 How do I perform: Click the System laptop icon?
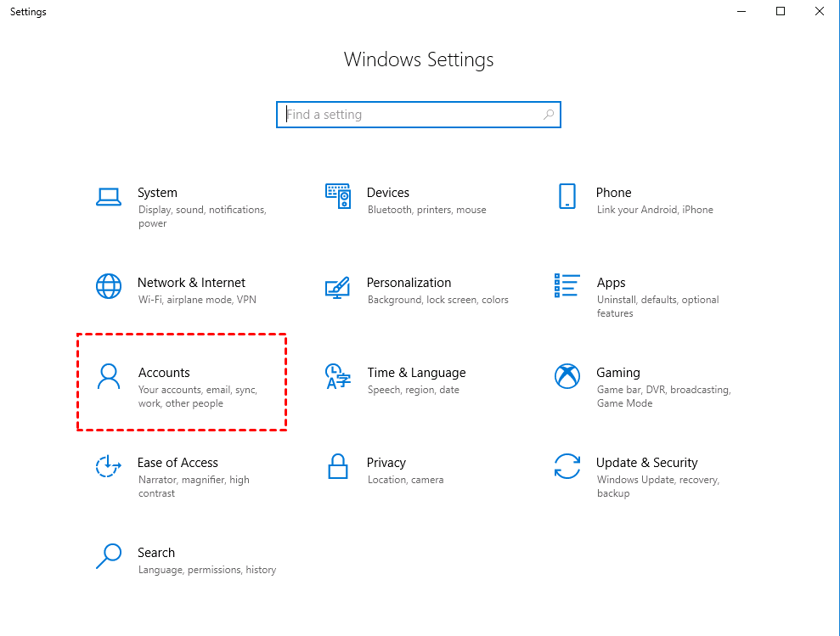109,197
